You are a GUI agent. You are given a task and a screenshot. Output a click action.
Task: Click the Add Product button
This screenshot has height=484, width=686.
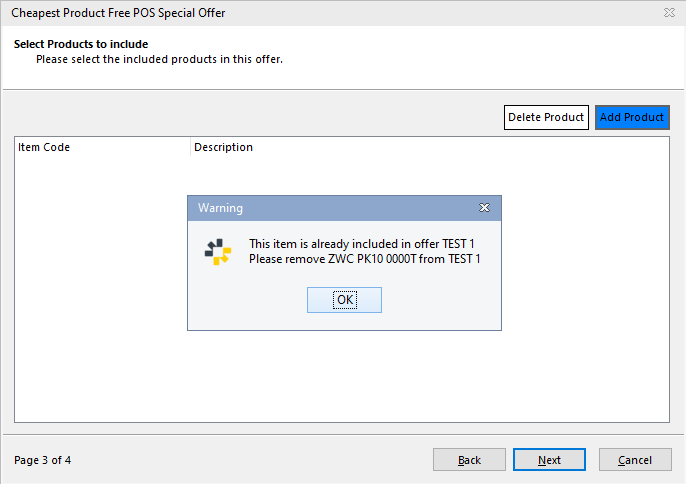click(632, 118)
